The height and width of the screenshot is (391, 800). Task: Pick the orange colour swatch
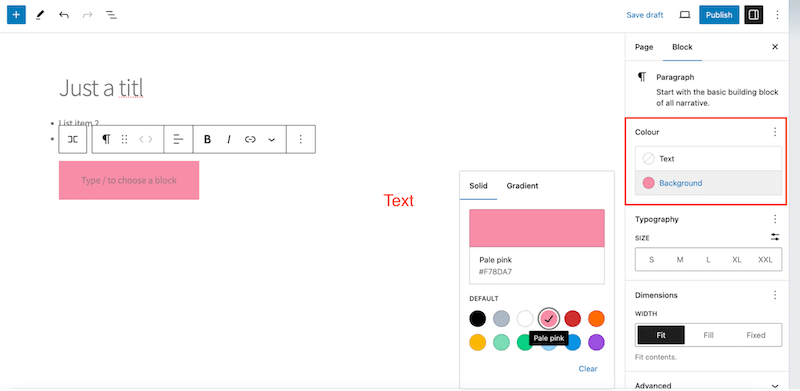[596, 319]
